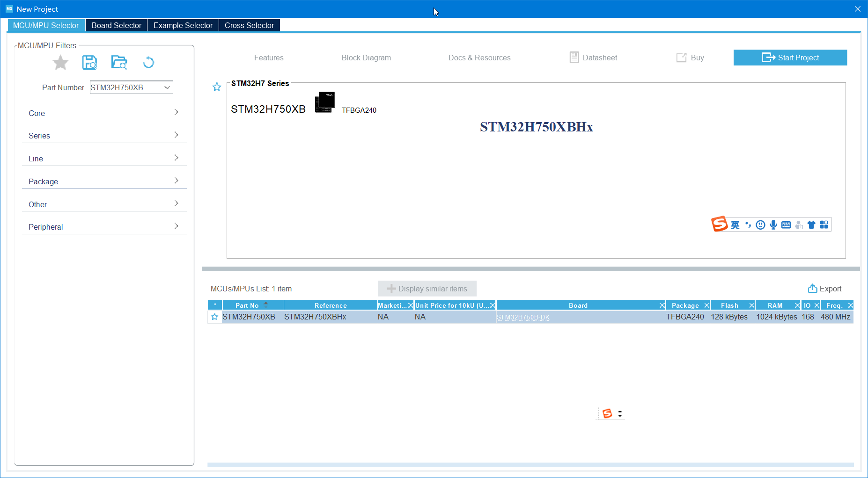Open Sogou emoji panel
This screenshot has width=868, height=478.
pyautogui.click(x=761, y=225)
